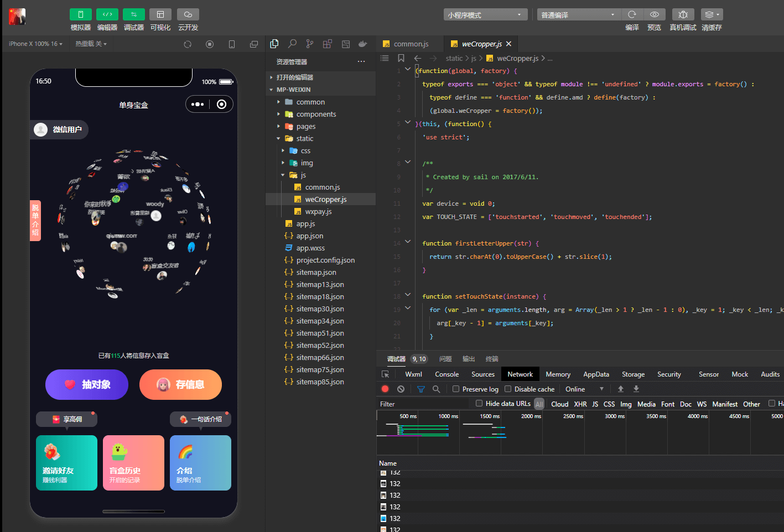Open search icon in the explorer sidebar

pyautogui.click(x=292, y=44)
